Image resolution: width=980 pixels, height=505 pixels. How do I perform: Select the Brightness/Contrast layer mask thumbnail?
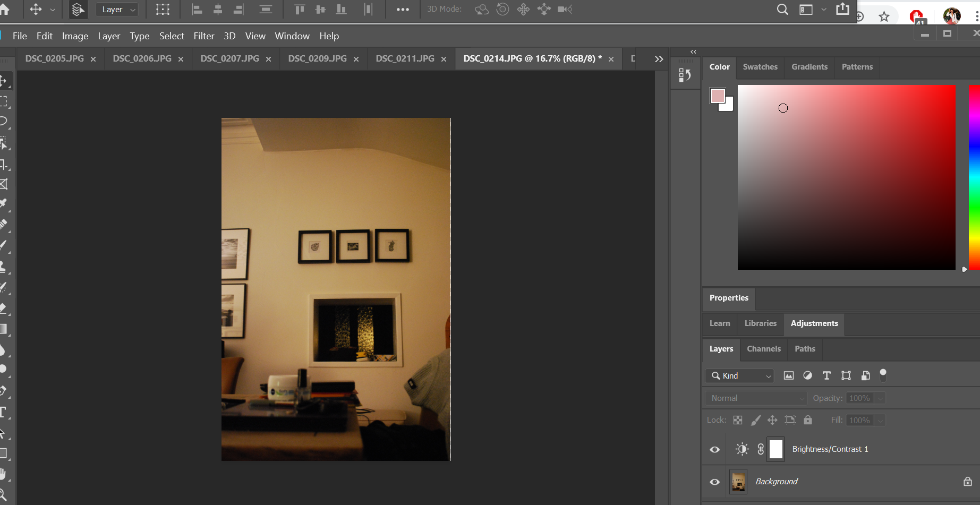(x=776, y=449)
